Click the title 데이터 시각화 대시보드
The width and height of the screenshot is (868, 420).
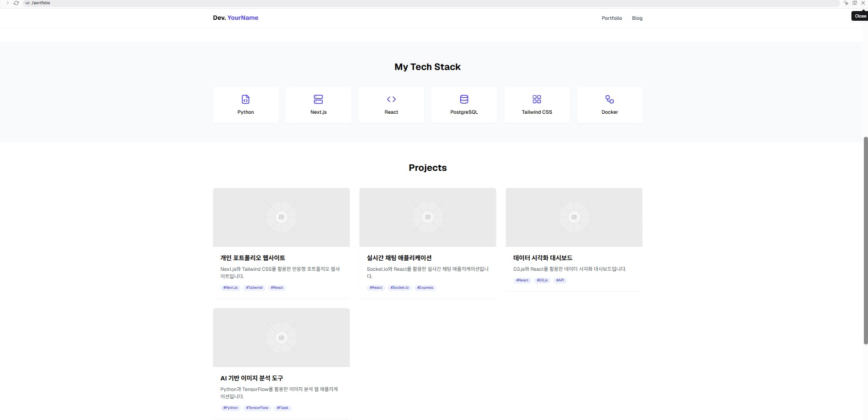tap(543, 258)
